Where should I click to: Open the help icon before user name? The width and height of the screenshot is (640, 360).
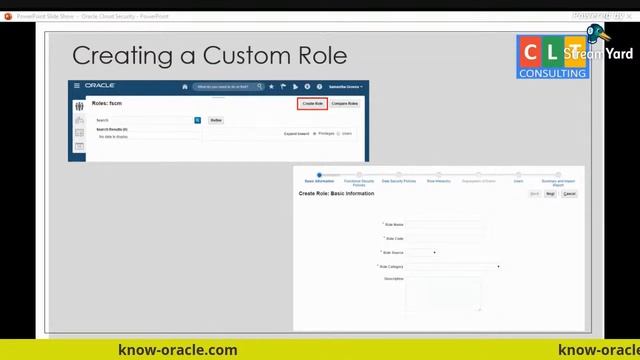[319, 87]
